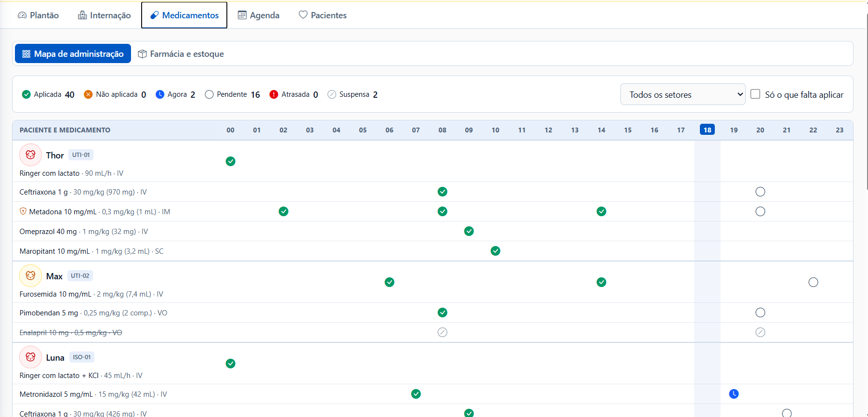Image resolution: width=868 pixels, height=417 pixels.
Task: Open Pimobendan applied dose at 08h
Action: pos(443,313)
